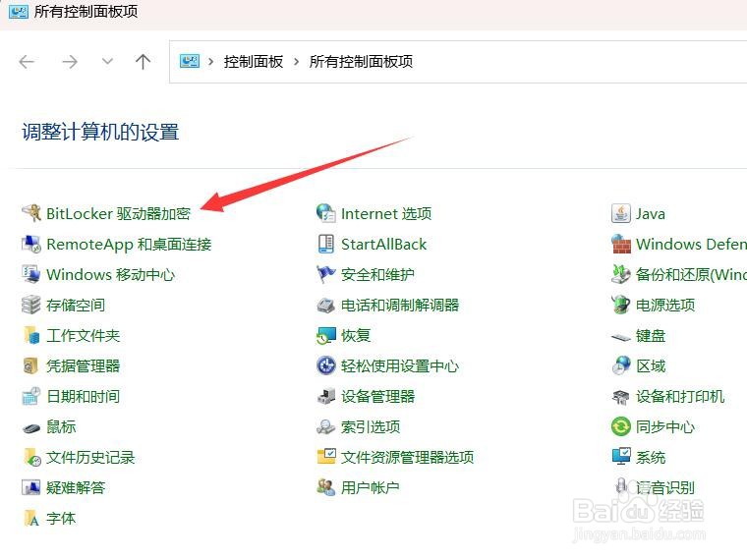This screenshot has height=560, width=747.
Task: Expand chevron before 所有控制面板项 breadcrumb
Action: pyautogui.click(x=296, y=62)
